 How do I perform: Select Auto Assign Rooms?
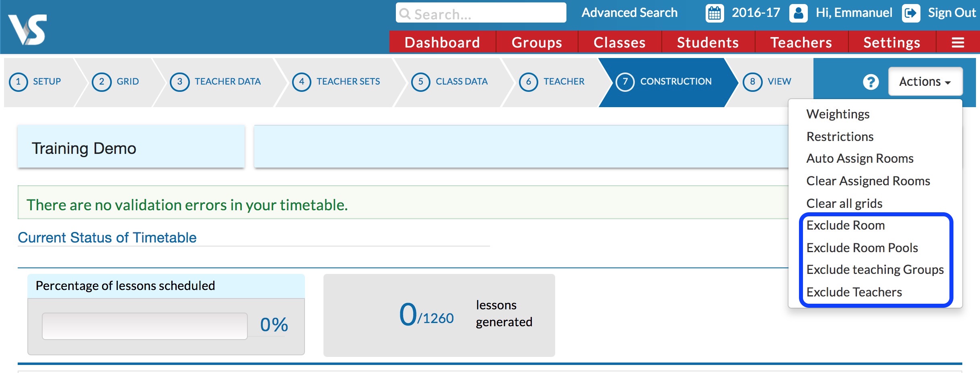pos(860,159)
